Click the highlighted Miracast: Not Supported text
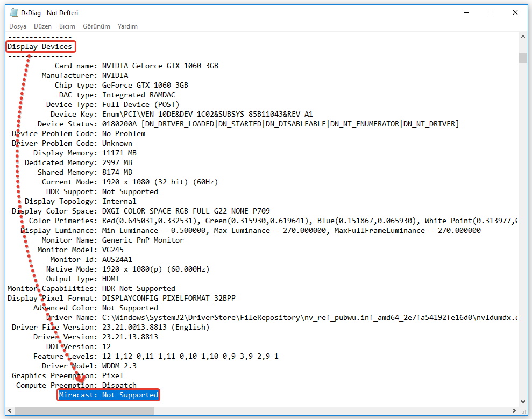The height and width of the screenshot is (419, 532). (109, 395)
